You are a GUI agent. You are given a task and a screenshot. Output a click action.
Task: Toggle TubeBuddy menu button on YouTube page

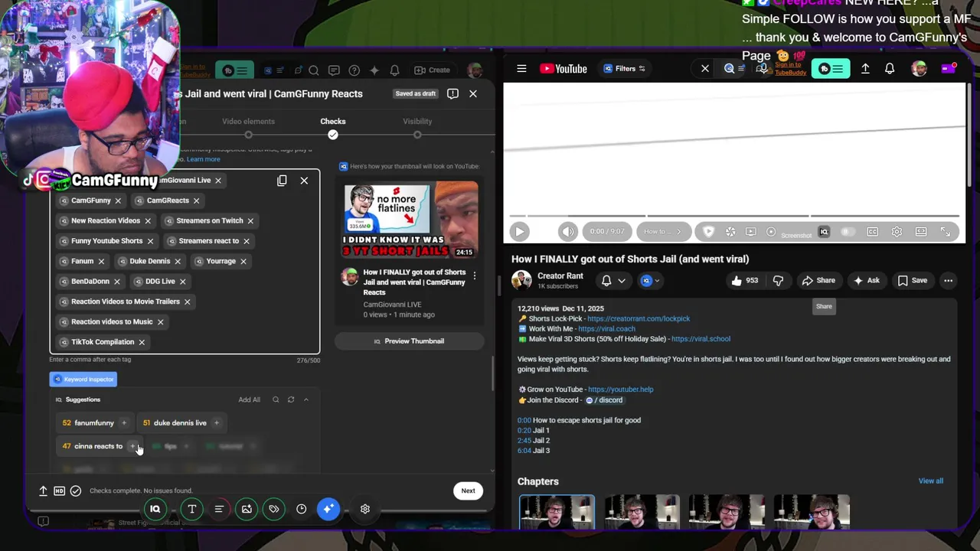coord(831,69)
